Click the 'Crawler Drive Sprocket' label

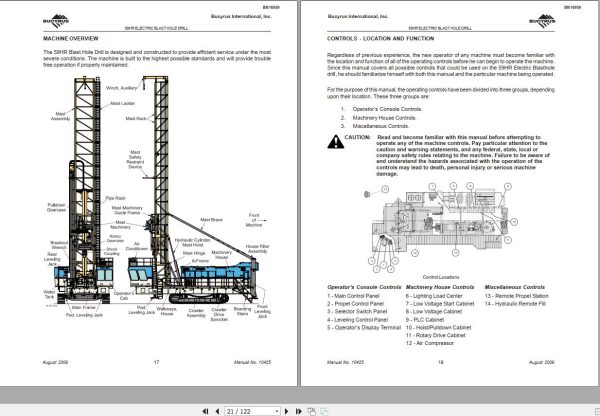point(219,314)
